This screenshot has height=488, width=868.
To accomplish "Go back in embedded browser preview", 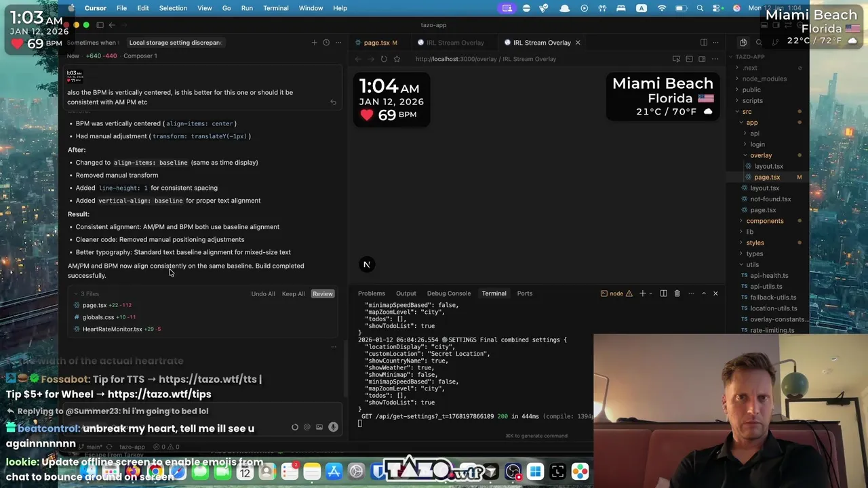I will coord(358,59).
